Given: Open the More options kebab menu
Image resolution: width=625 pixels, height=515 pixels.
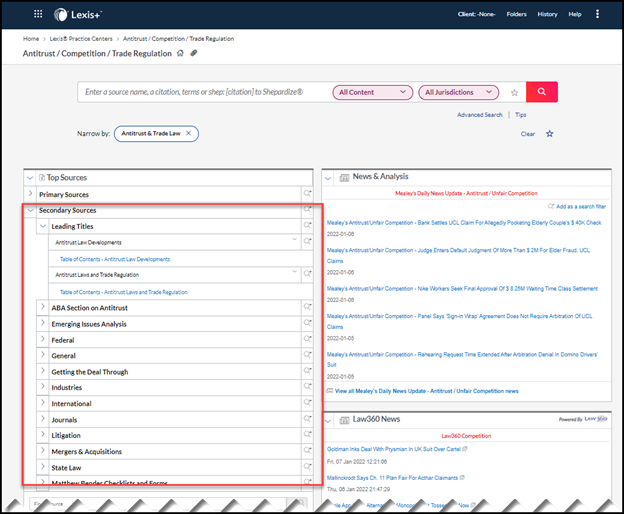Looking at the screenshot, I should [597, 14].
